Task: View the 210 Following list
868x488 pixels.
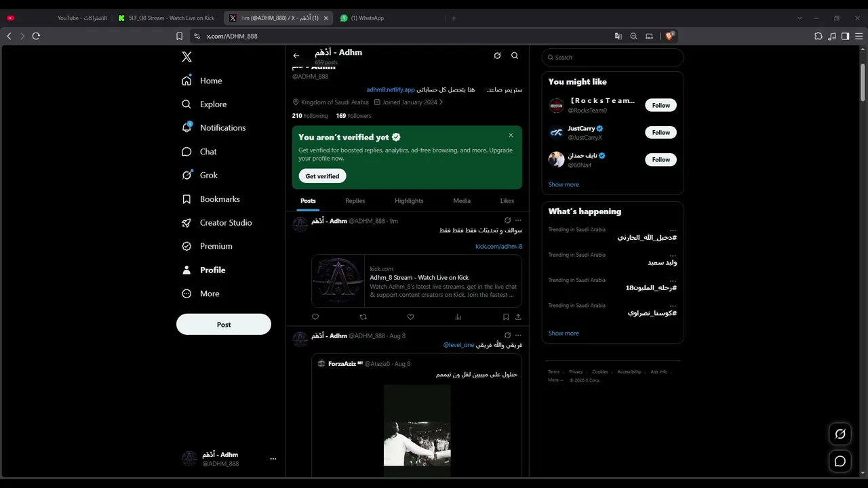Action: [x=310, y=116]
